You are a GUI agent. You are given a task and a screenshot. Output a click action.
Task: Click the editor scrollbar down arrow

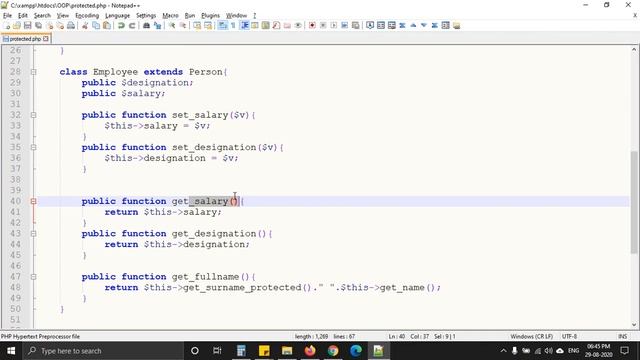click(633, 325)
